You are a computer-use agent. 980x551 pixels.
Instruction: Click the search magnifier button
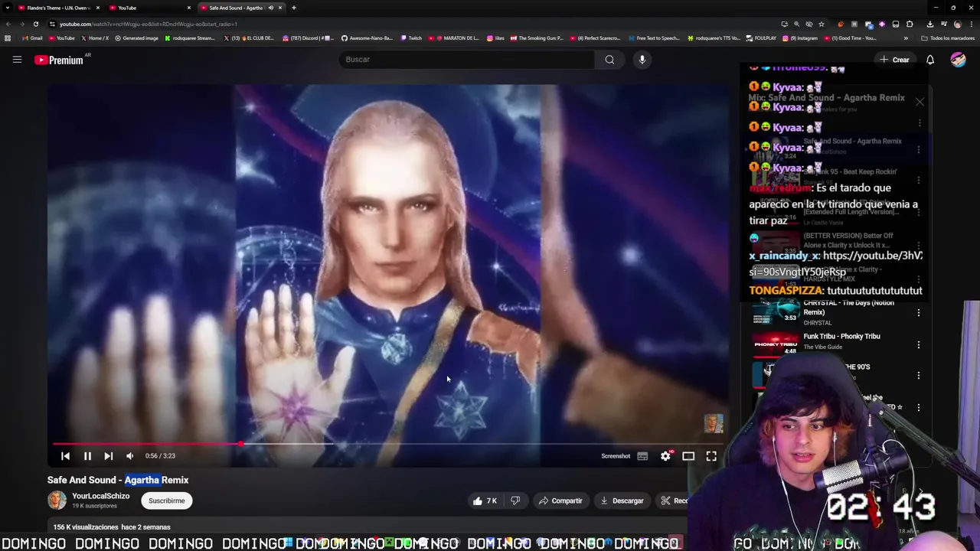coord(609,60)
